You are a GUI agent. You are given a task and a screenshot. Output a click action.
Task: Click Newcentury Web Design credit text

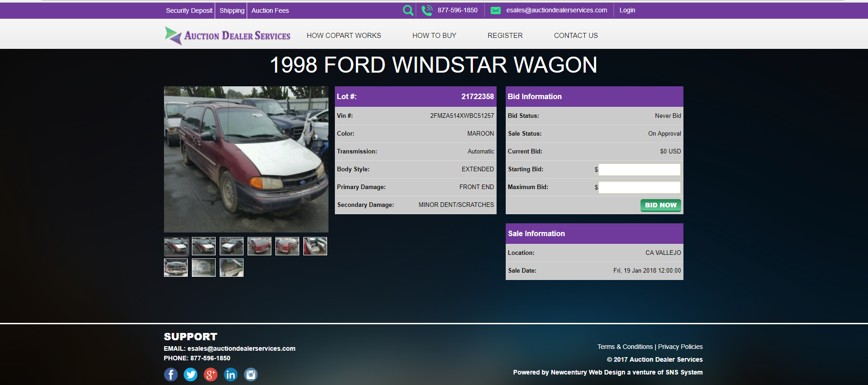pyautogui.click(x=588, y=372)
